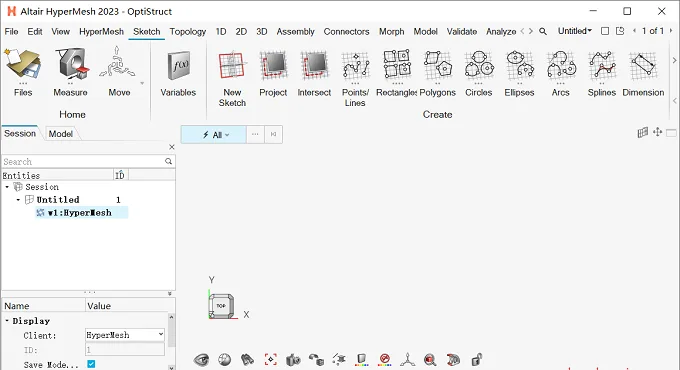The image size is (680, 370).
Task: Click the TOP view cube
Action: click(x=221, y=306)
